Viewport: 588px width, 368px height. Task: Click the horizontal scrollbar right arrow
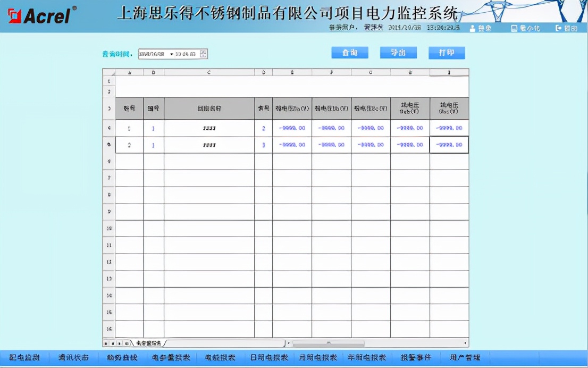coord(465,343)
